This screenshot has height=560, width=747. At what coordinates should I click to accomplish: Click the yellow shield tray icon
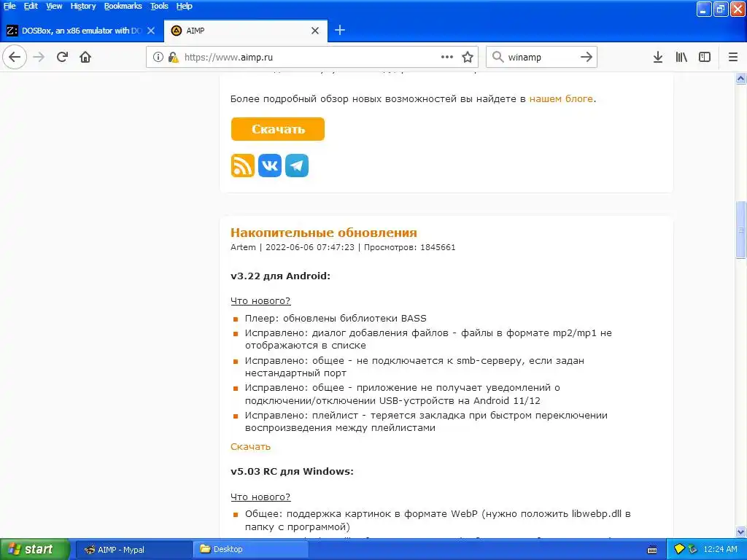click(x=679, y=549)
